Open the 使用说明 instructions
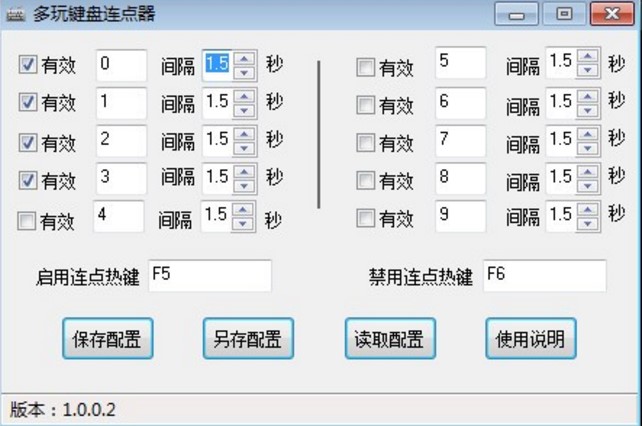Image resolution: width=642 pixels, height=426 pixels. click(x=531, y=339)
